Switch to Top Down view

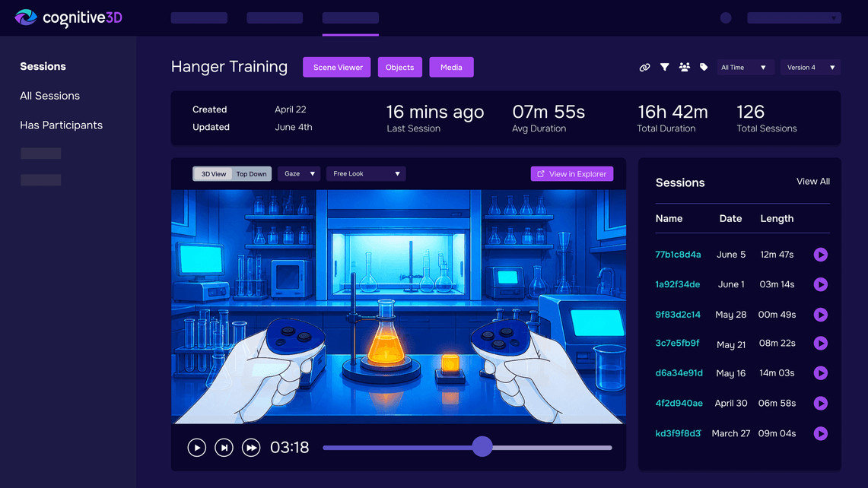coord(251,174)
